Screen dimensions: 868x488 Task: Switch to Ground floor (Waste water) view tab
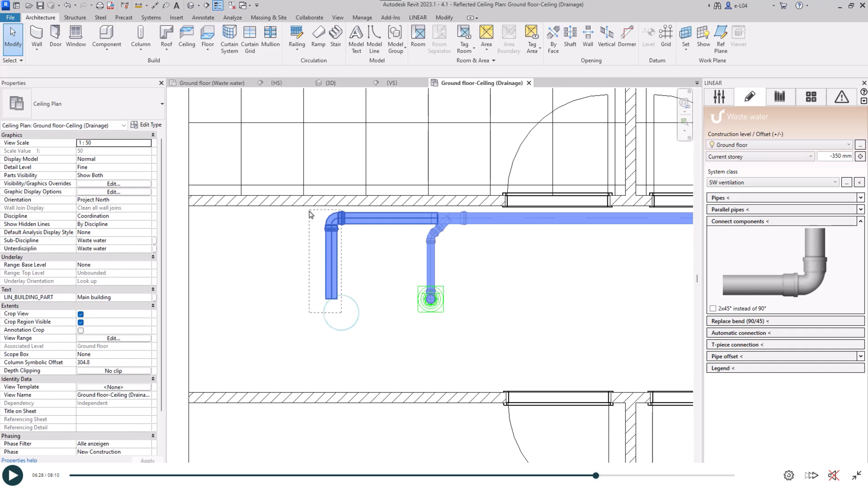click(211, 83)
